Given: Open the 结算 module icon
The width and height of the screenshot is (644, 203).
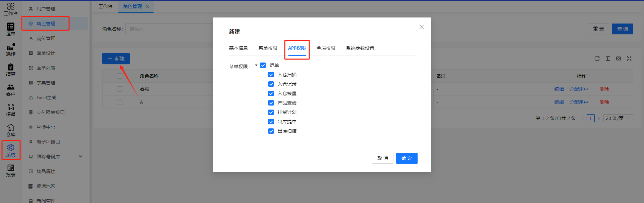Looking at the screenshot, I should click(x=11, y=70).
